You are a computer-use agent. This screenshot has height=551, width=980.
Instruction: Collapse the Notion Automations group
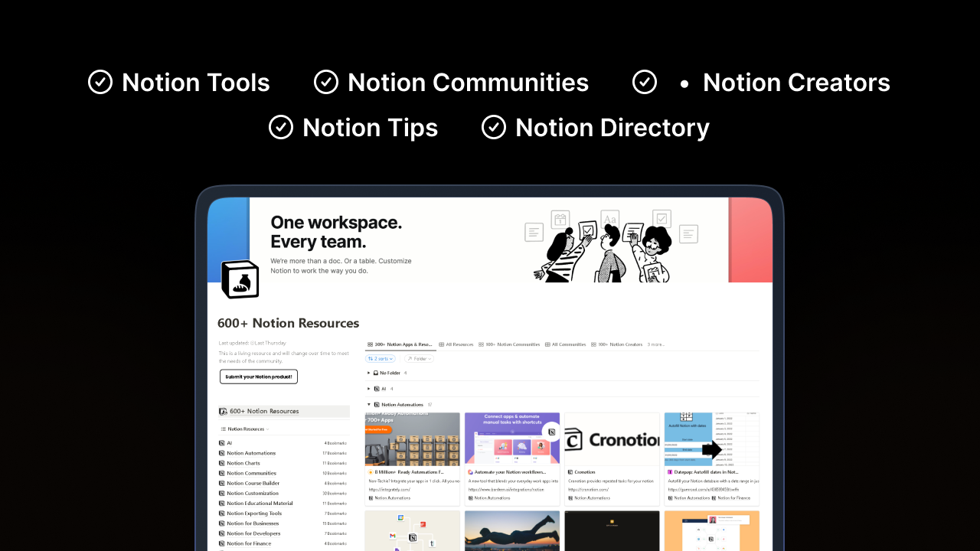(368, 404)
